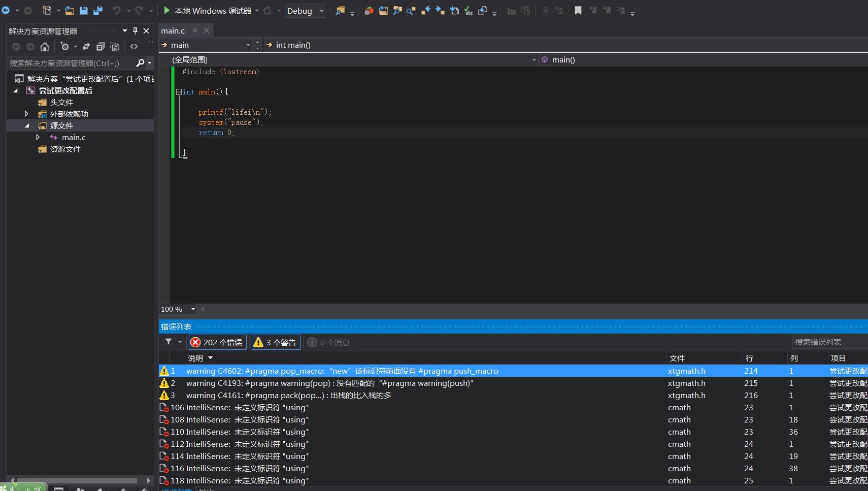Pin the Solution Explorer panel

(x=135, y=31)
